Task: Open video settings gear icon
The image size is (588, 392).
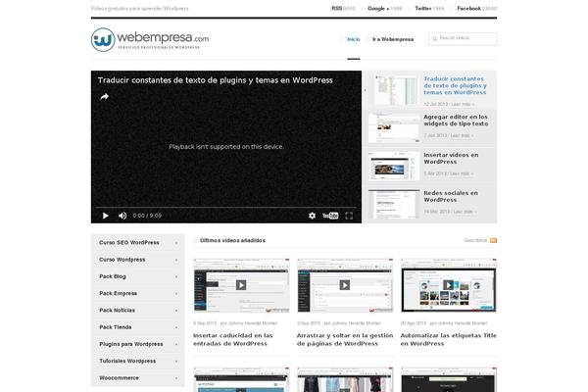Action: point(312,216)
